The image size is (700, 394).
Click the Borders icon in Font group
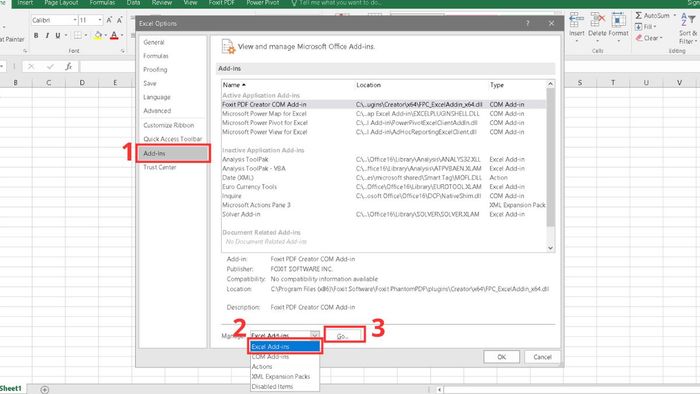tap(78, 35)
